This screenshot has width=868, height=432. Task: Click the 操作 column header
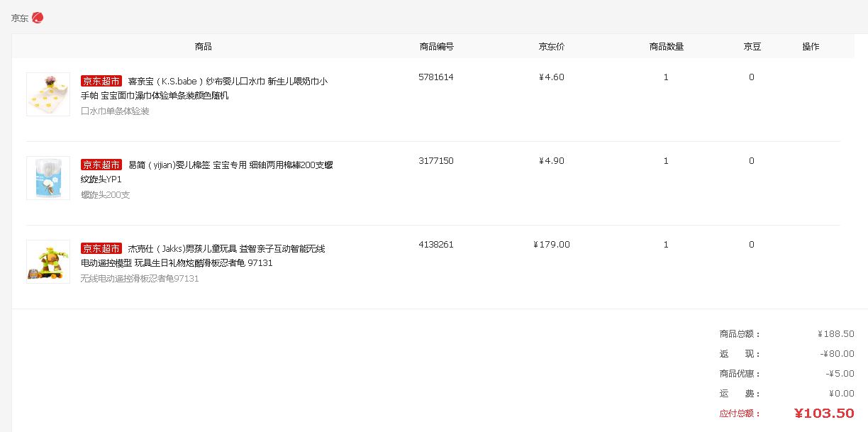click(x=811, y=47)
